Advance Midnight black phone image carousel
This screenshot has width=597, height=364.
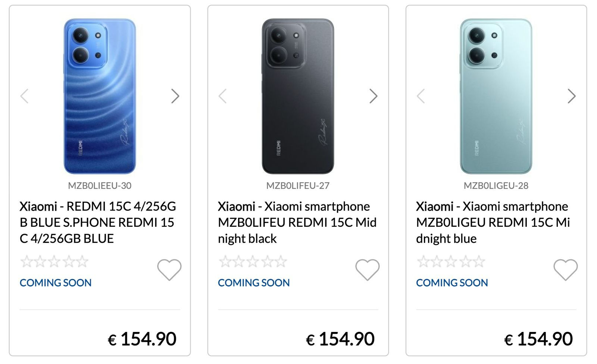[x=373, y=96]
